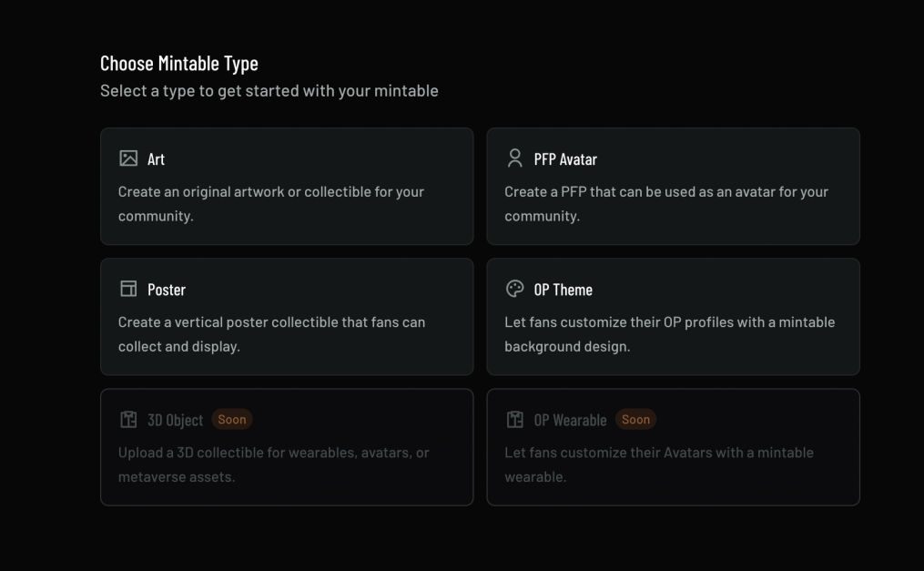Select the Art mintable type card

pyautogui.click(x=286, y=186)
